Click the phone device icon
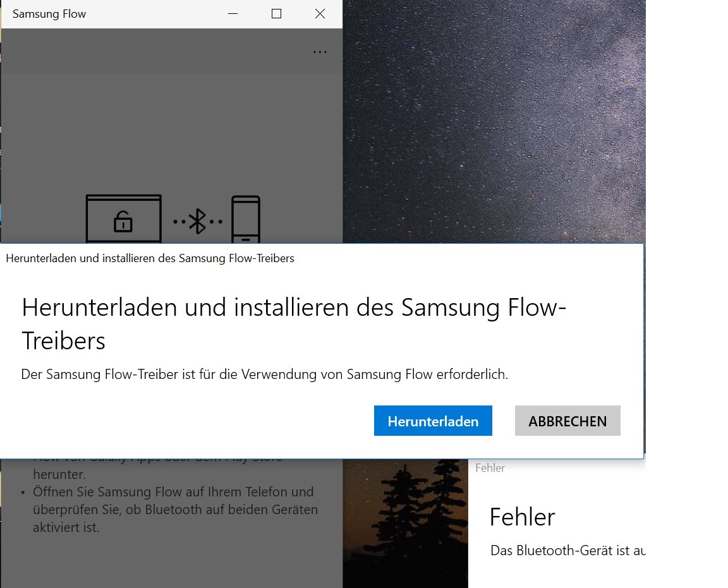This screenshot has width=728, height=588. tap(246, 219)
